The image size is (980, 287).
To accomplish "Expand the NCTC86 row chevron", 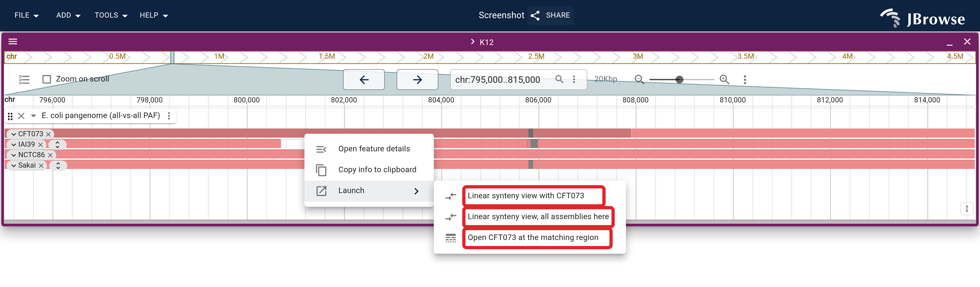I will point(14,155).
